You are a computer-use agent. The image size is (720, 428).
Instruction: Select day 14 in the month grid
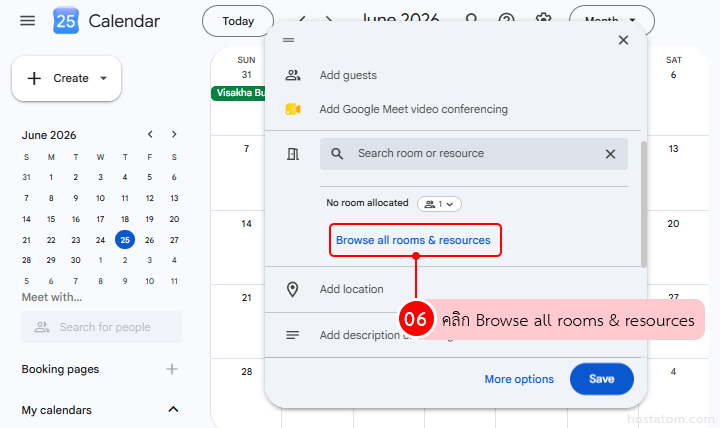tap(247, 224)
